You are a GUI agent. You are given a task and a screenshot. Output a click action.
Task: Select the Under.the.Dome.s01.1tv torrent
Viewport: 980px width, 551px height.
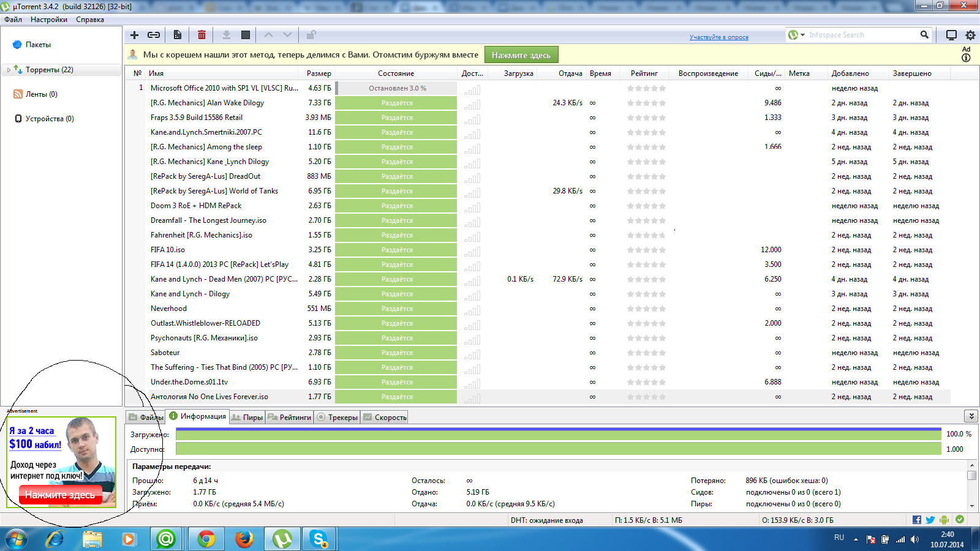point(189,382)
